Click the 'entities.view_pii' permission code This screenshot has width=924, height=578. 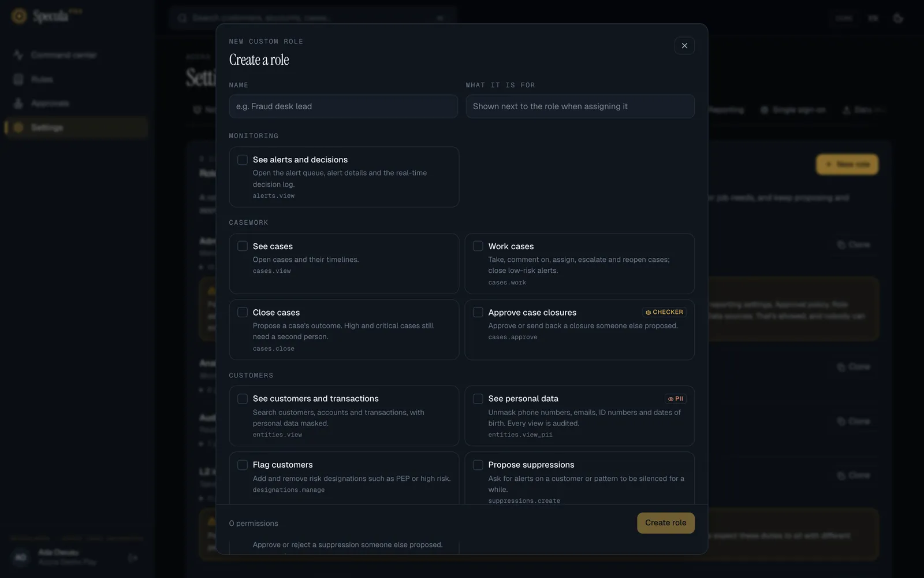click(520, 435)
